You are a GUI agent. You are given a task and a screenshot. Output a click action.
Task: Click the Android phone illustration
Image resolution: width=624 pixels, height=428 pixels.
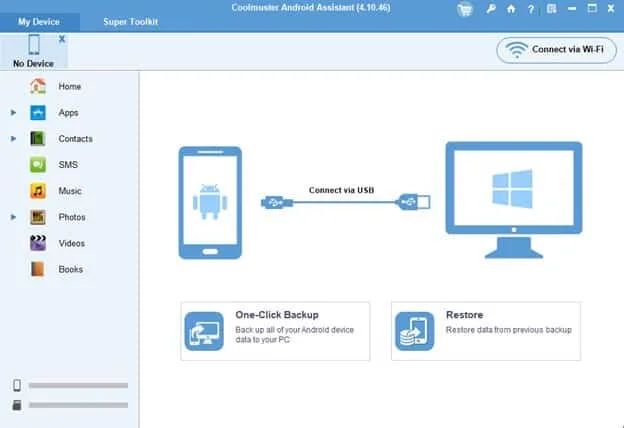pyautogui.click(x=210, y=203)
